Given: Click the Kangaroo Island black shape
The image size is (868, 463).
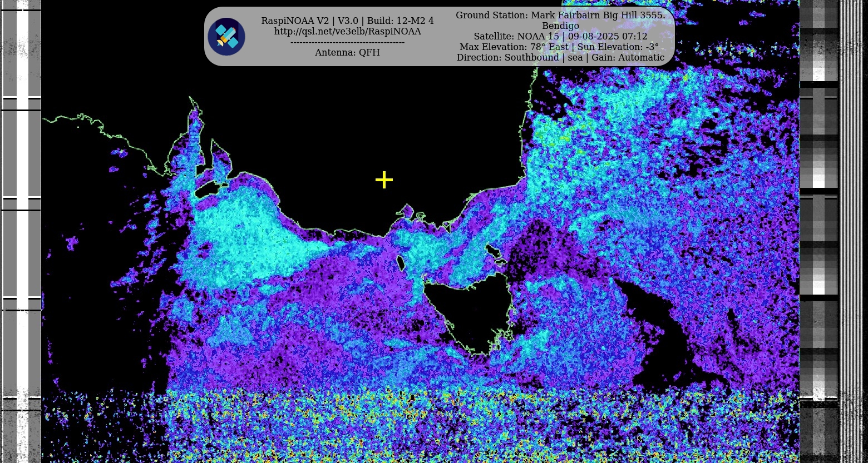Looking at the screenshot, I should click(206, 190).
